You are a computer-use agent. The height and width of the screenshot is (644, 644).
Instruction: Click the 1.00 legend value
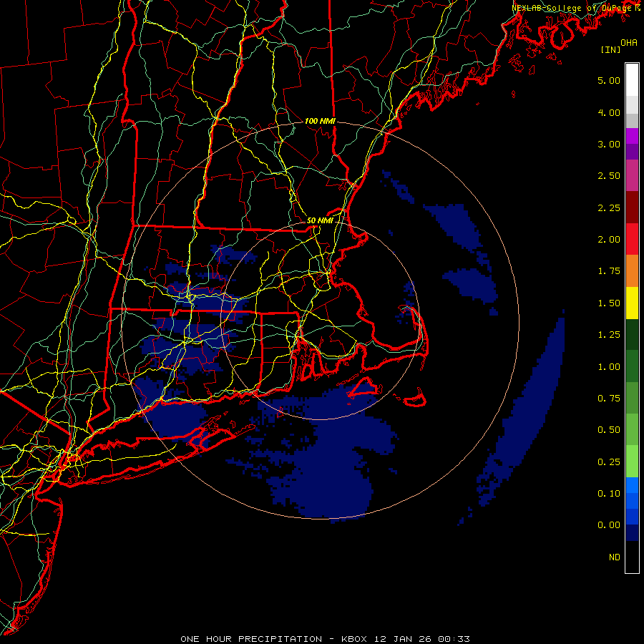(x=609, y=367)
